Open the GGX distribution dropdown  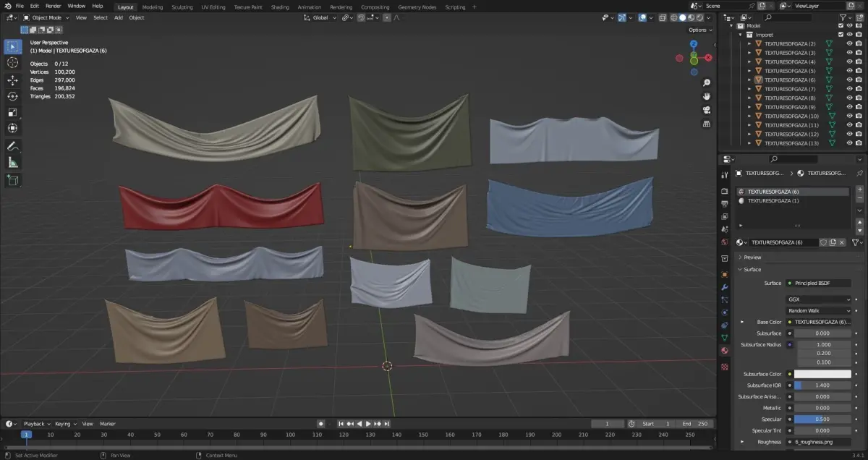[x=819, y=299]
